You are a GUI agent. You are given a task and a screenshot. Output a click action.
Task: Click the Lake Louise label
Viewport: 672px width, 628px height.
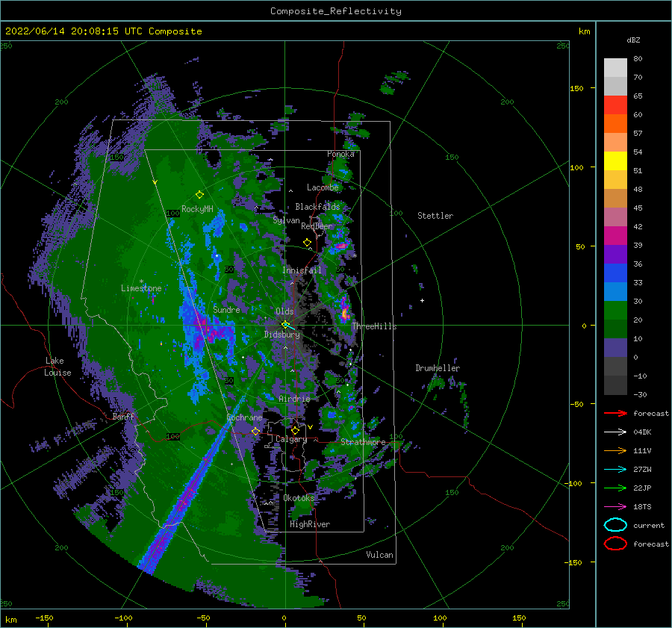(x=57, y=367)
